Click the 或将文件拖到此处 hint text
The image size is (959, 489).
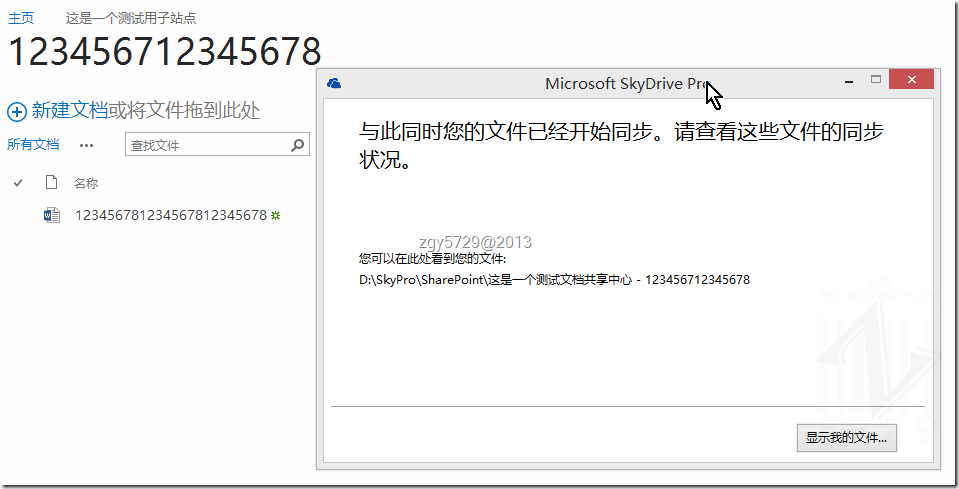click(185, 111)
